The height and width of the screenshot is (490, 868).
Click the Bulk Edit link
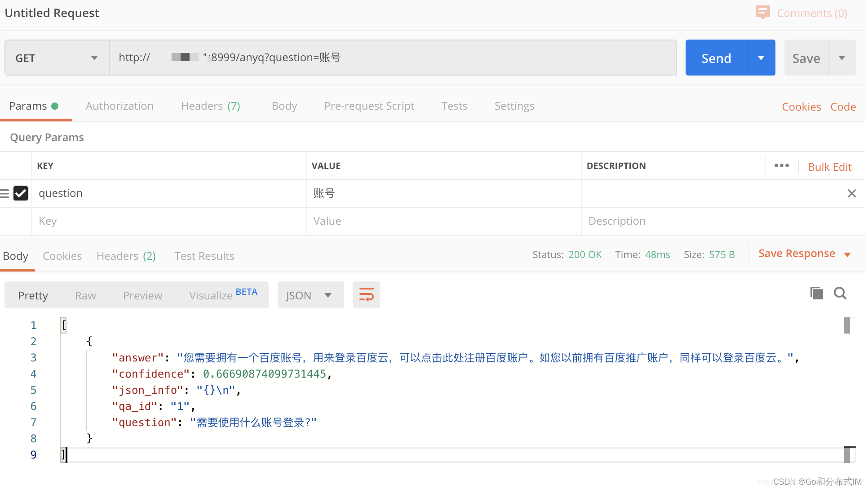(x=829, y=167)
